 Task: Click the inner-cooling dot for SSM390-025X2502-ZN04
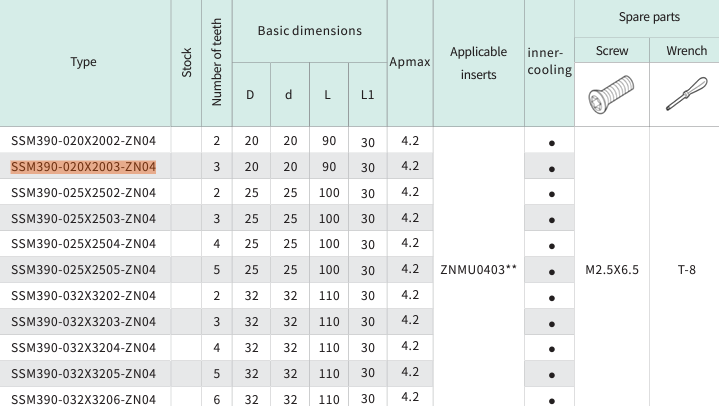pos(552,194)
